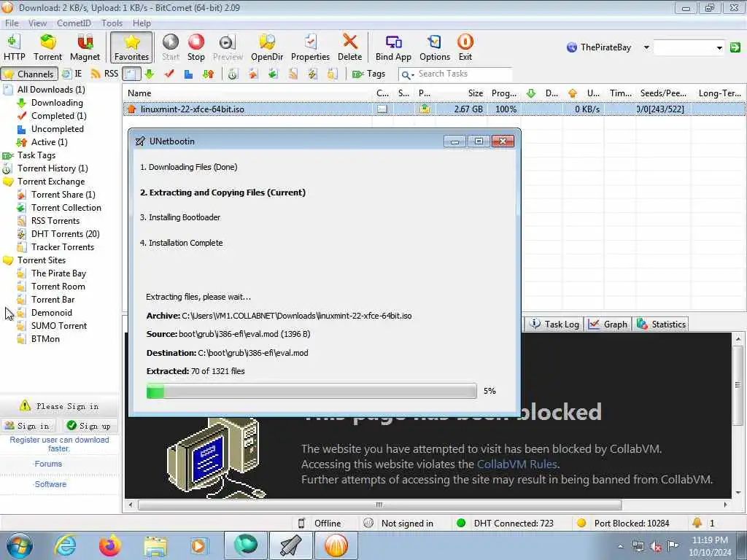This screenshot has height=560, width=747.
Task: Click the green go arrow search button
Action: click(x=735, y=47)
